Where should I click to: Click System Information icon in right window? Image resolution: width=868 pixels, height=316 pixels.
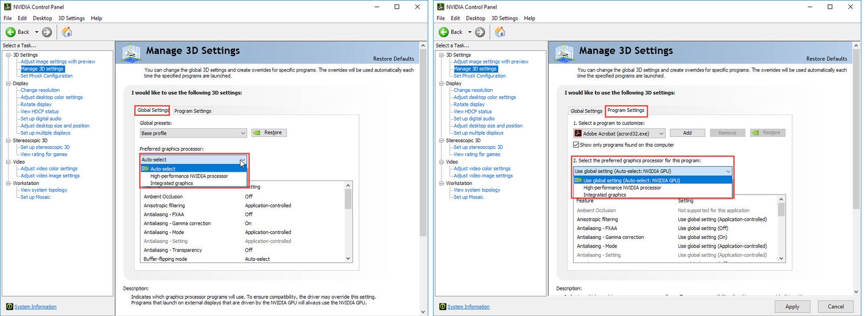(443, 306)
